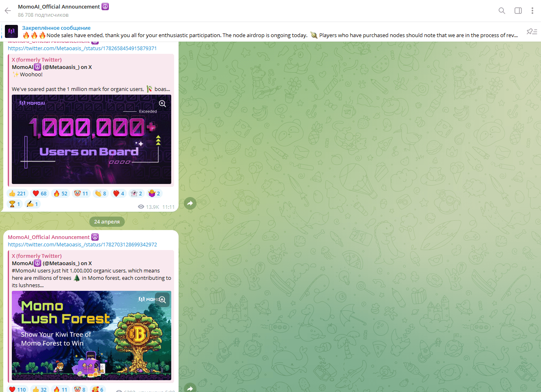Add trophy reaction with 1 count

tap(15, 204)
